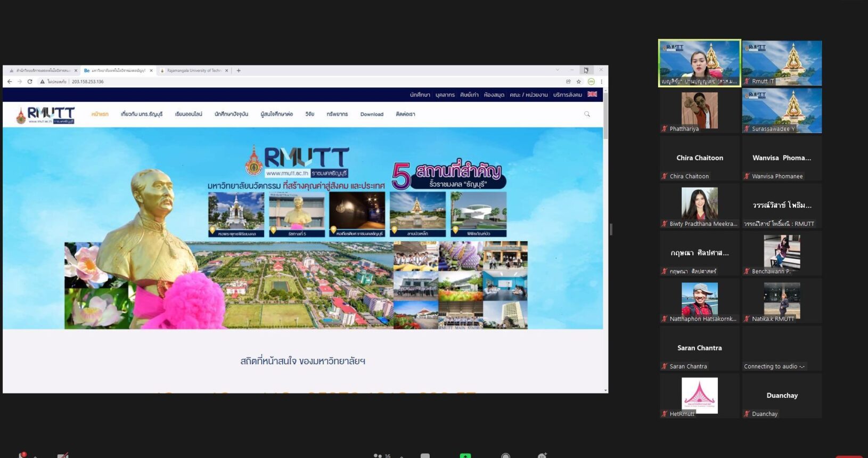
Task: Click the RMUTT logo in site header
Action: tap(45, 114)
